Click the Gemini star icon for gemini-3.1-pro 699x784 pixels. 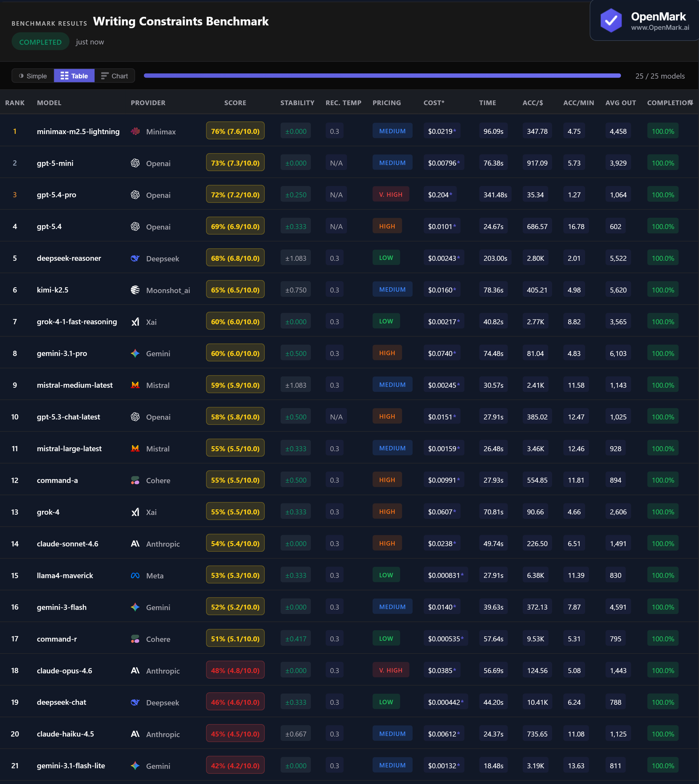click(x=135, y=353)
